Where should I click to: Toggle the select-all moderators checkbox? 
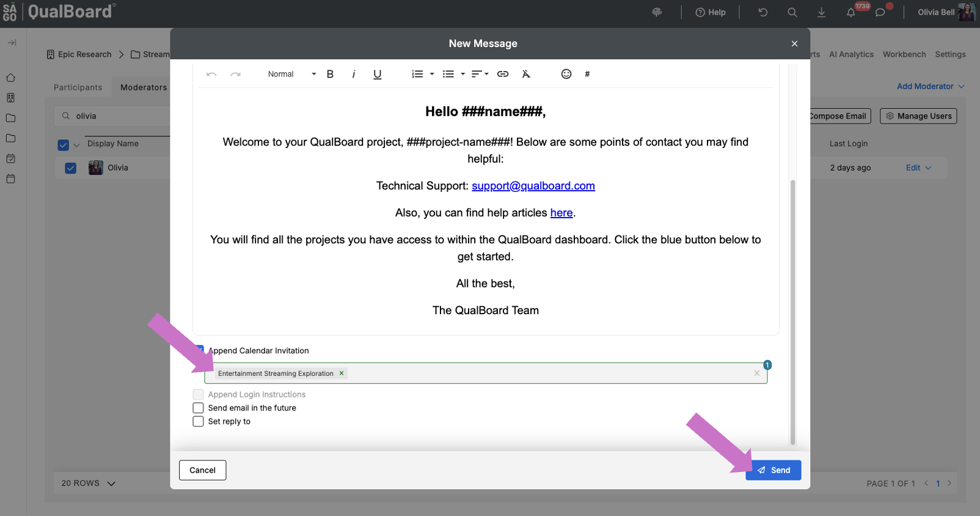(63, 145)
